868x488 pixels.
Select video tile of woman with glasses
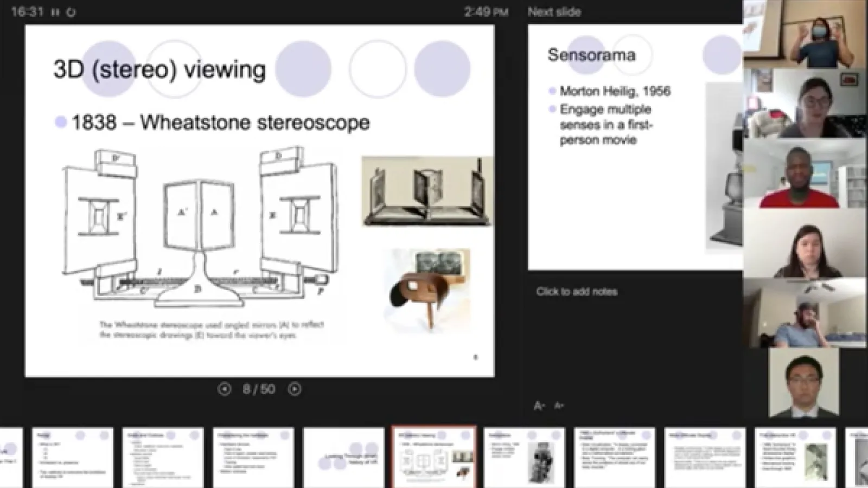coord(805,103)
